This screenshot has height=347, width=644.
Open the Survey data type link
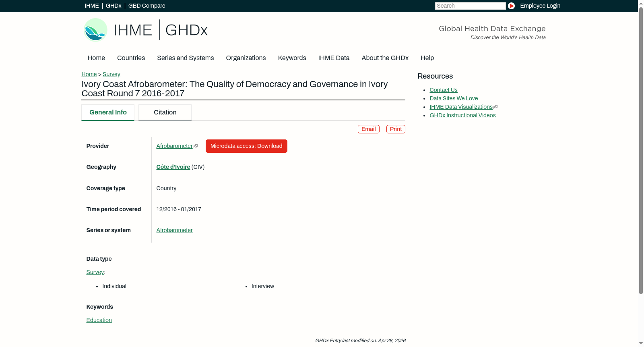tap(95, 272)
